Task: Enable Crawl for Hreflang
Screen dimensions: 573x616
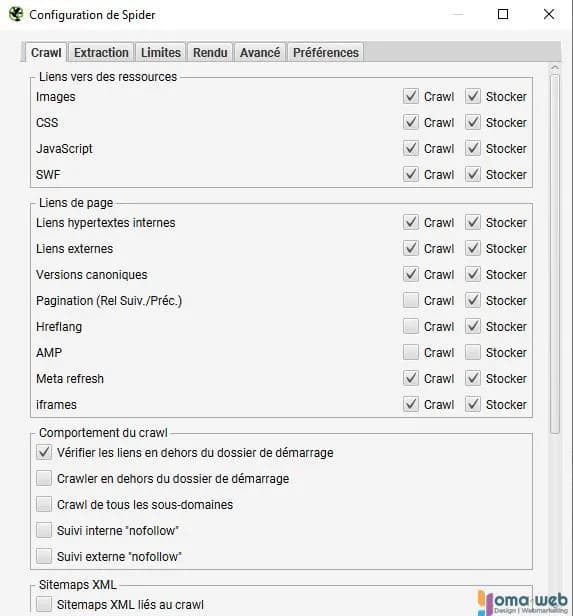Action: point(411,326)
